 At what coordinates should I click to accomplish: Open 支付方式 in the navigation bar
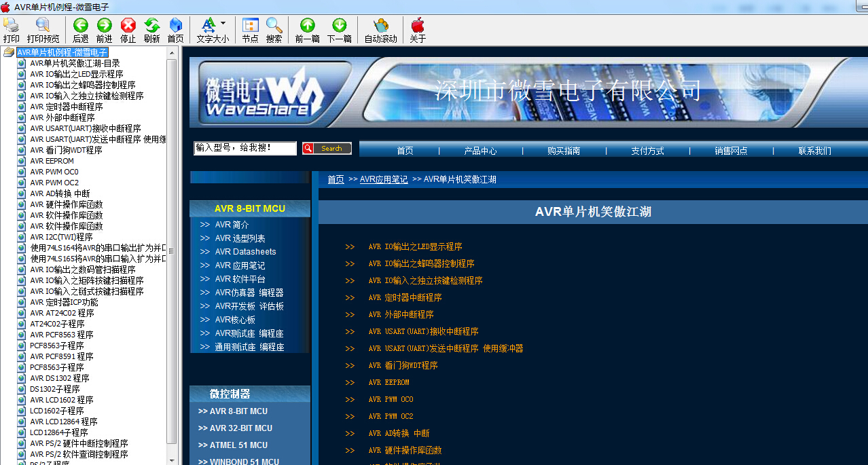tap(647, 151)
